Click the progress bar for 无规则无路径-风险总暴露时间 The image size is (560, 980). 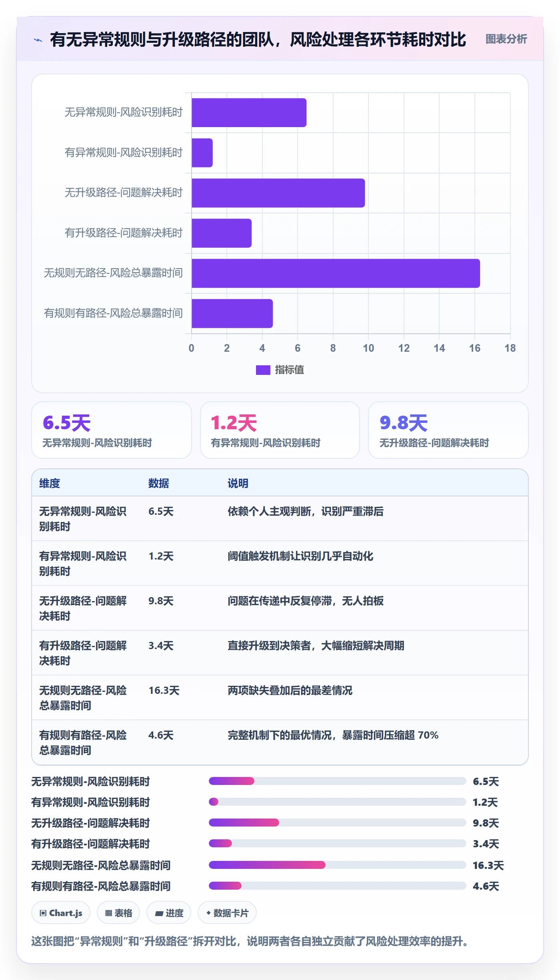pyautogui.click(x=338, y=865)
